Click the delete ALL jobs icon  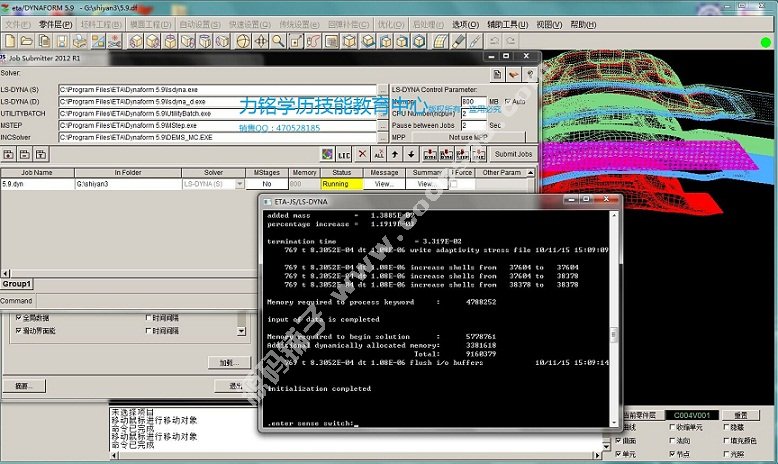(379, 154)
